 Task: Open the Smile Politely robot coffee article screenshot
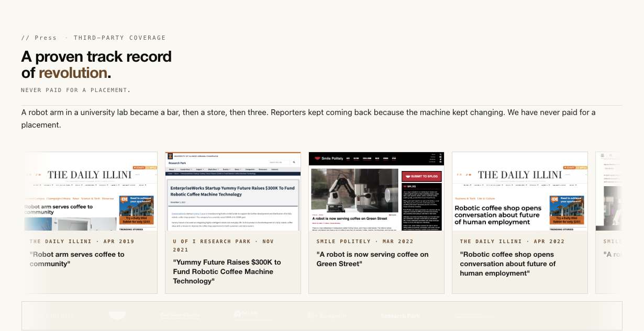tap(376, 191)
